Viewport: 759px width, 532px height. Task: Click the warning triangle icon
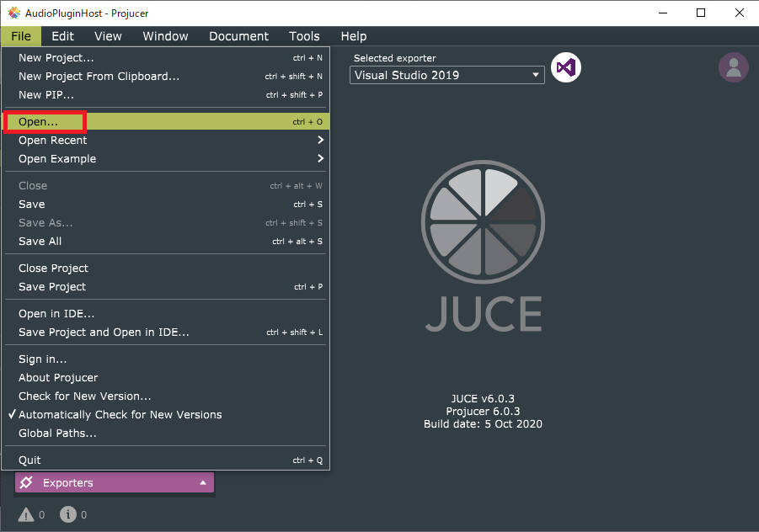(26, 514)
